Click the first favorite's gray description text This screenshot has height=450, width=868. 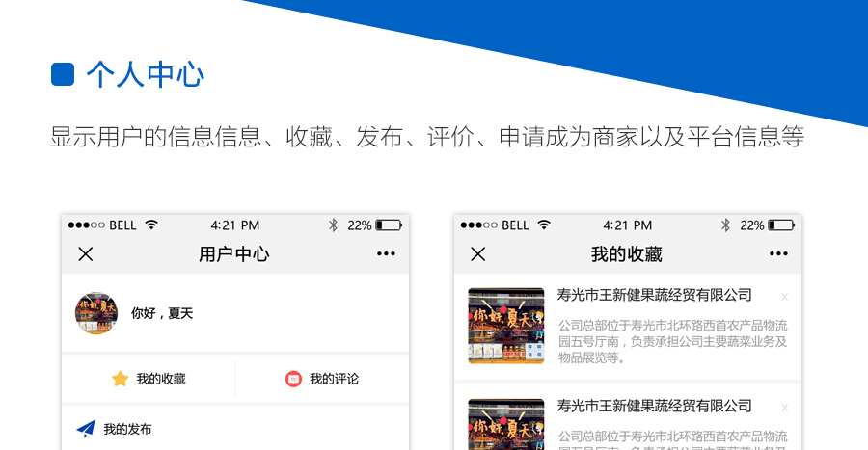(672, 341)
